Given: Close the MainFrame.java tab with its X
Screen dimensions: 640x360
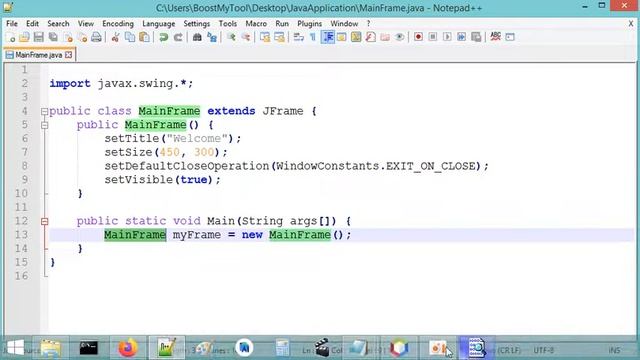Looking at the screenshot, I should [x=69, y=55].
